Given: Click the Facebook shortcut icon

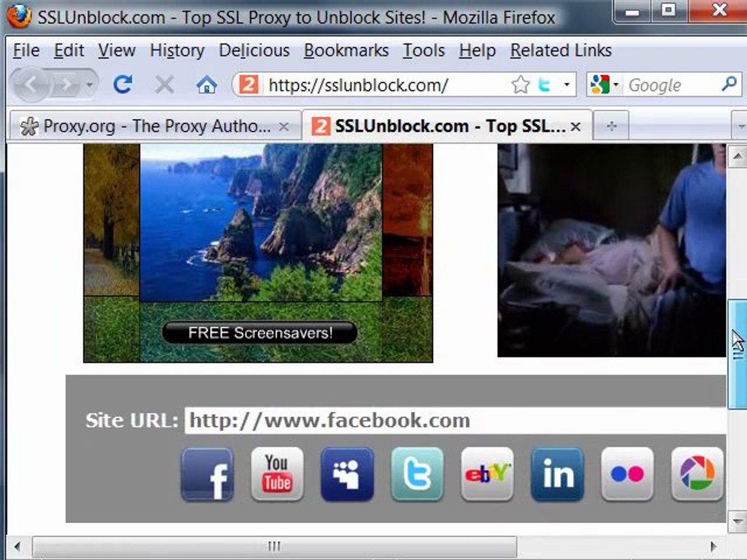Looking at the screenshot, I should [x=208, y=474].
